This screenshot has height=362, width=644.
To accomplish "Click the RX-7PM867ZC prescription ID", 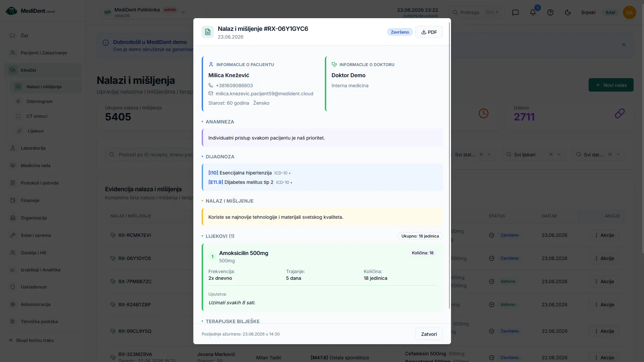I will [135, 281].
